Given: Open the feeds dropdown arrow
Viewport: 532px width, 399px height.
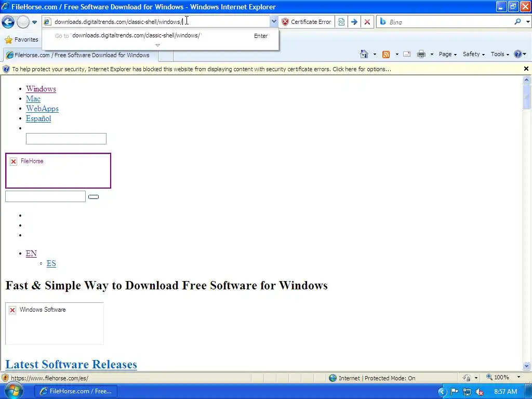Looking at the screenshot, I should 396,54.
